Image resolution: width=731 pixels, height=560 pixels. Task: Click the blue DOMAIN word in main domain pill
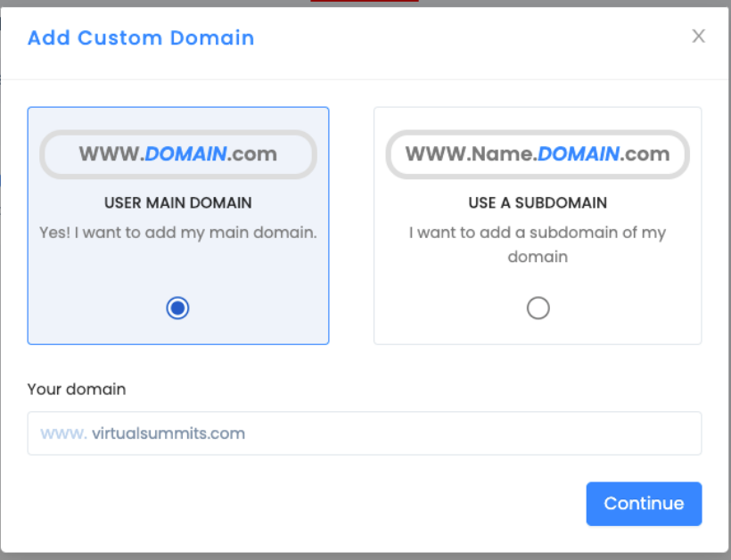coord(185,154)
